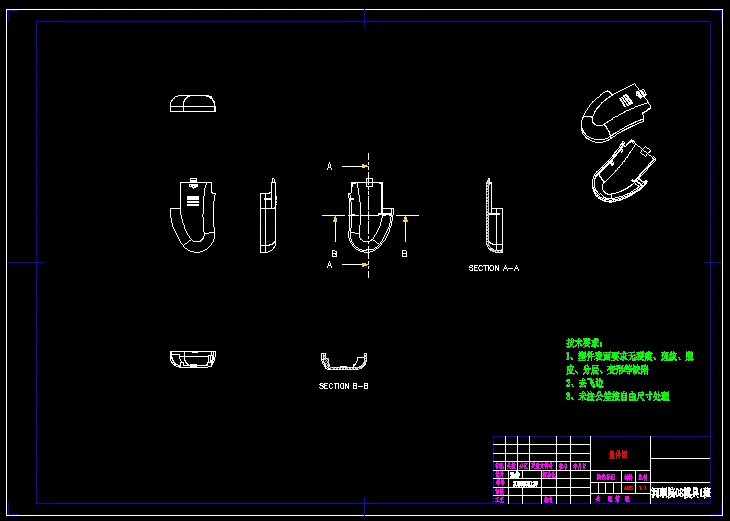Click the lower A section arrow
The width and height of the screenshot is (730, 521).
pyautogui.click(x=355, y=264)
